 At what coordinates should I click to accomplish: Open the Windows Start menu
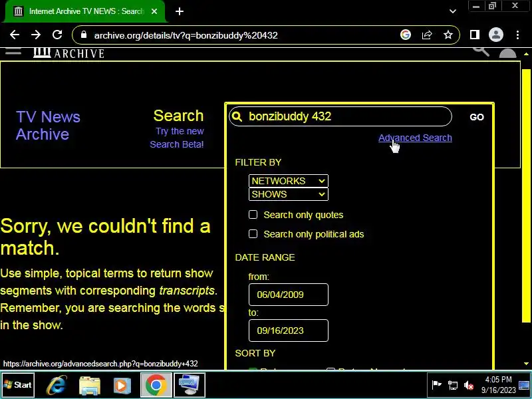[18, 385]
